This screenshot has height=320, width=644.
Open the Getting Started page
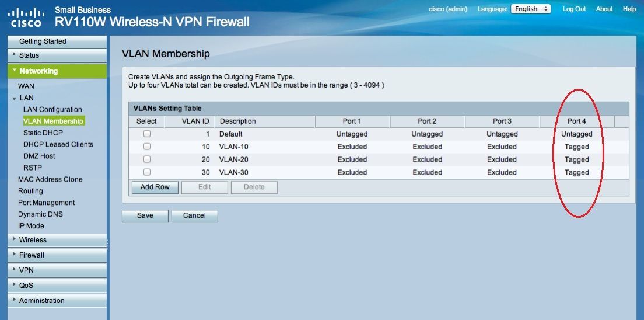[57, 41]
